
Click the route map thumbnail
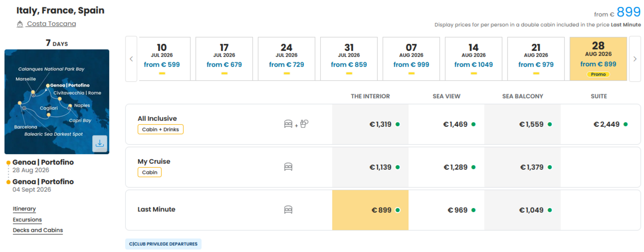57,101
